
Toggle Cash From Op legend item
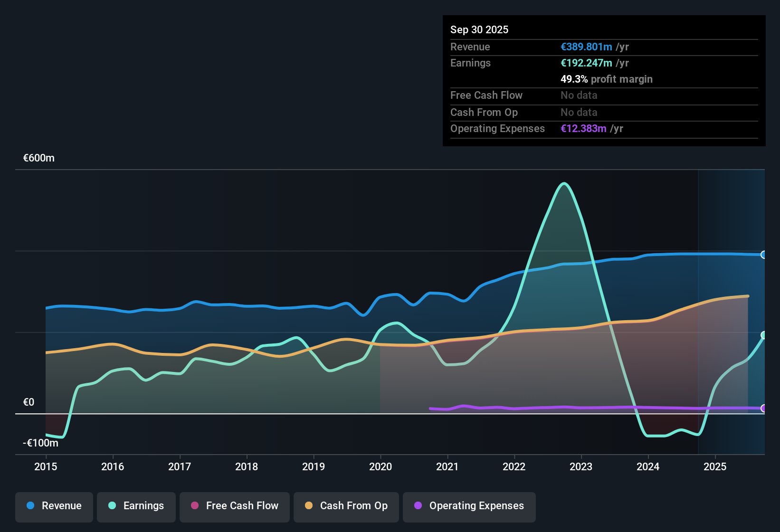coord(346,506)
